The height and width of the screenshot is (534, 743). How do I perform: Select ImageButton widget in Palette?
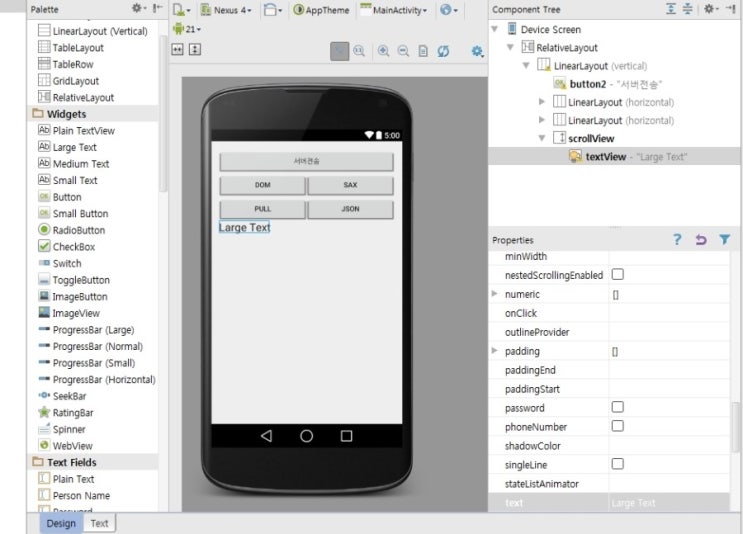pos(73,296)
